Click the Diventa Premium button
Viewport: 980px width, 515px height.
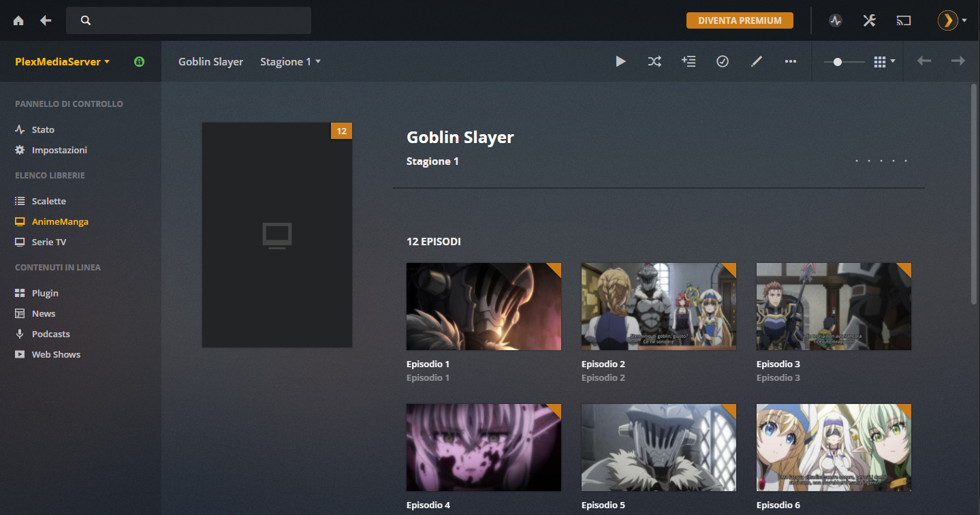coord(740,20)
